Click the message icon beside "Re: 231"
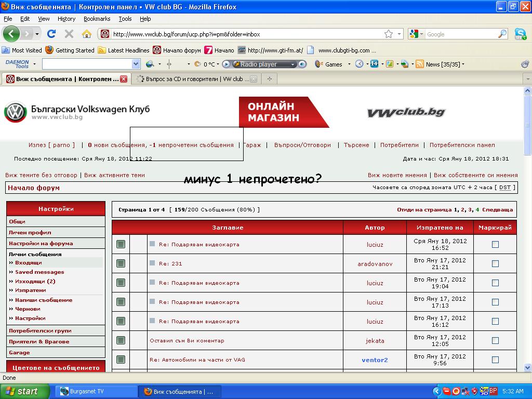Screen dimensions: 532x399 [121, 263]
